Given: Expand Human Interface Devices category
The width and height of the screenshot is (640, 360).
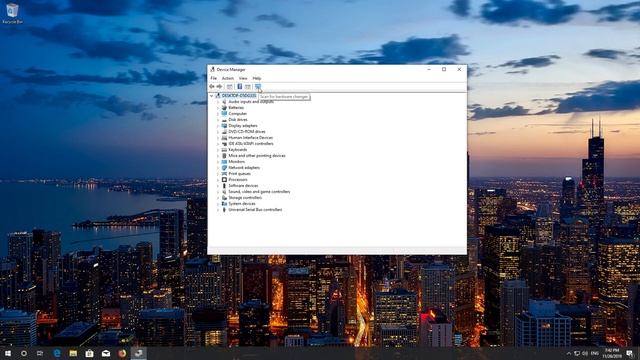Looking at the screenshot, I should point(218,138).
